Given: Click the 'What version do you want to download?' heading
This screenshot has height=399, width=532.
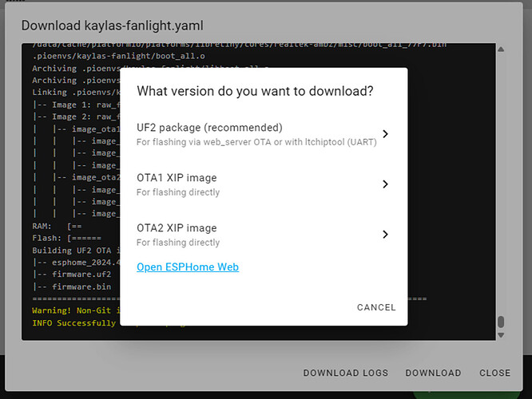Looking at the screenshot, I should tap(255, 91).
